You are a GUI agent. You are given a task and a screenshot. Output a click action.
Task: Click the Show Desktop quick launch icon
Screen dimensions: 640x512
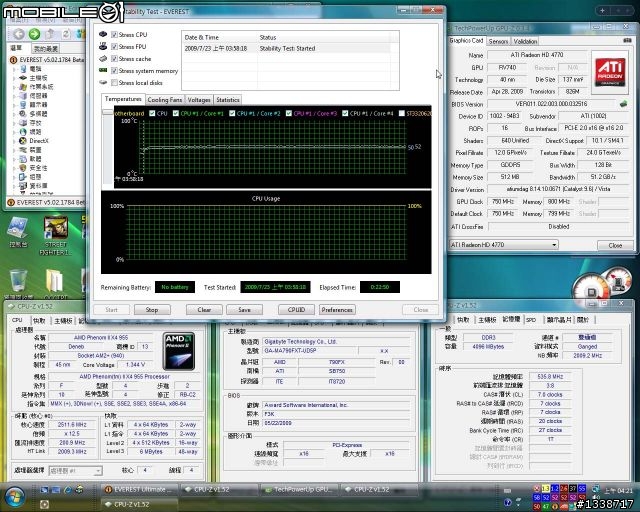click(44, 489)
